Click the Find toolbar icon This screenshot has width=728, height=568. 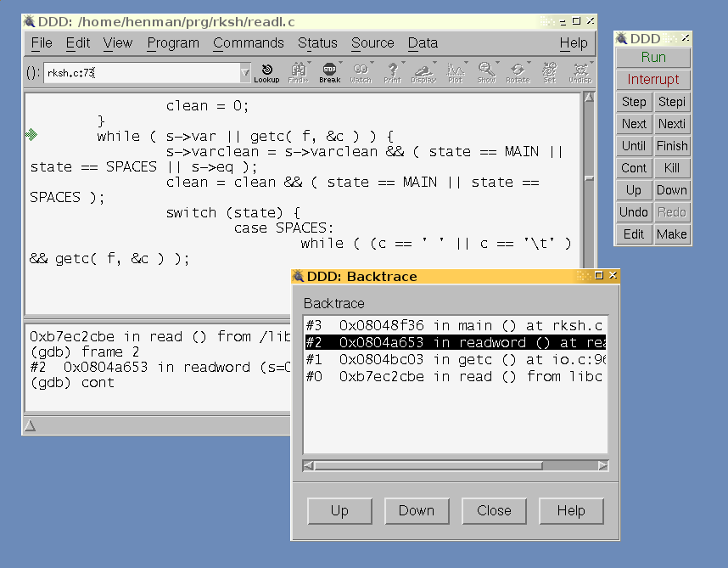click(298, 73)
